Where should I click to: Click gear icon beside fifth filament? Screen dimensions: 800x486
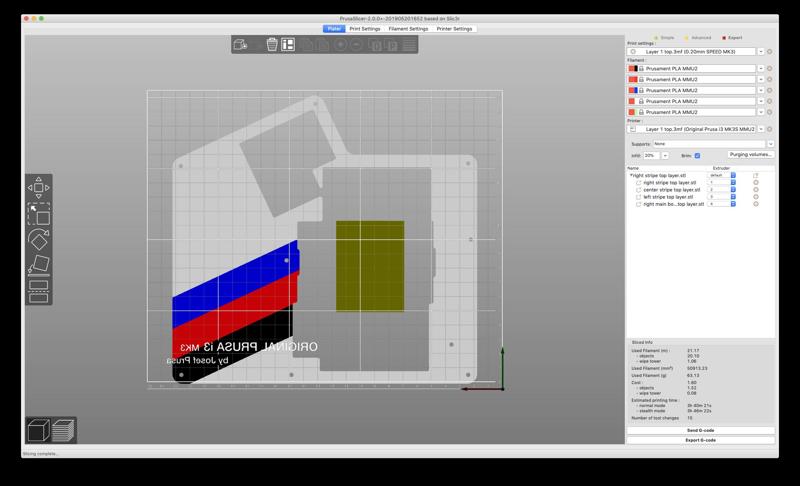click(x=769, y=112)
